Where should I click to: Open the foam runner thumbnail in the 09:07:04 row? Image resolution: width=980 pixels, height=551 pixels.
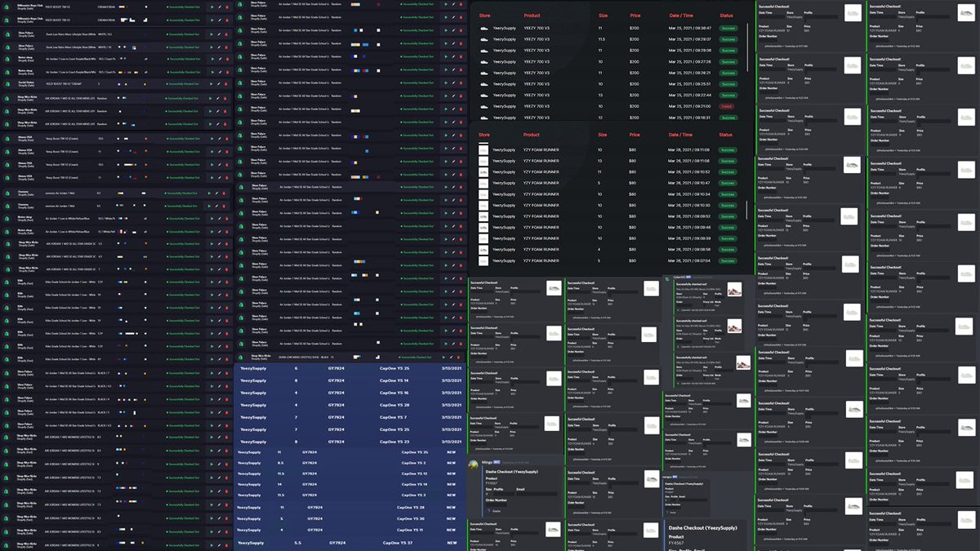[483, 260]
